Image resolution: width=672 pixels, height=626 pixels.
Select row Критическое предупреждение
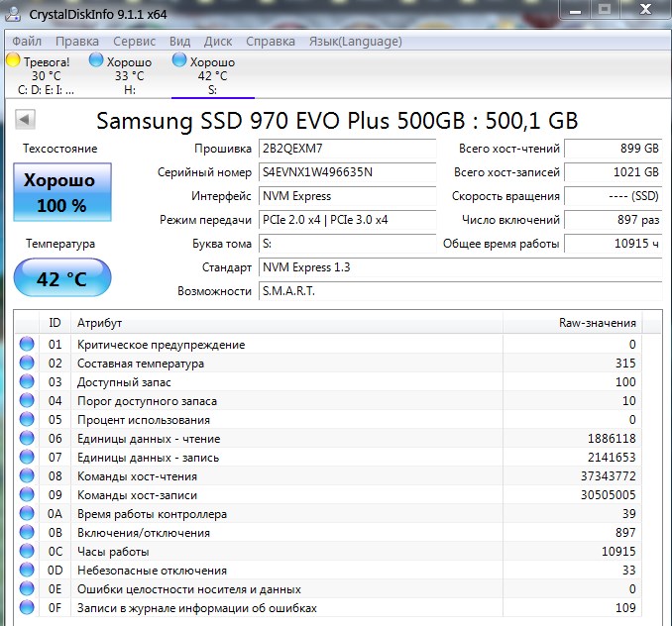click(x=328, y=345)
